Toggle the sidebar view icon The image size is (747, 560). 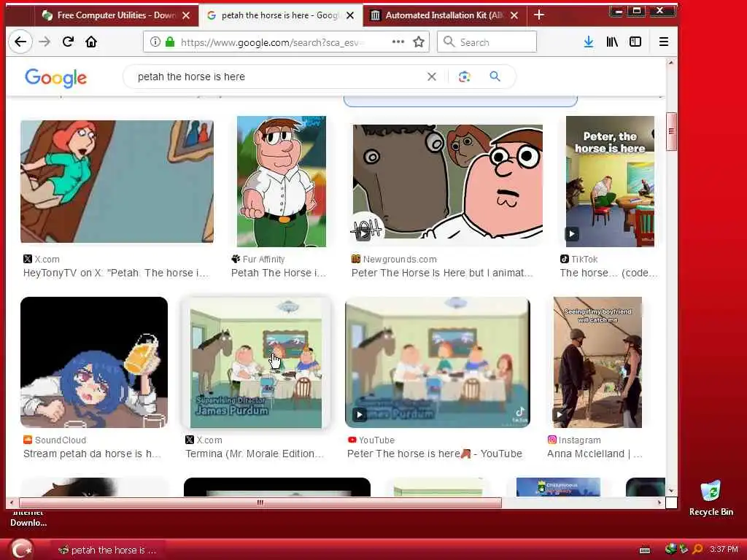click(x=635, y=42)
